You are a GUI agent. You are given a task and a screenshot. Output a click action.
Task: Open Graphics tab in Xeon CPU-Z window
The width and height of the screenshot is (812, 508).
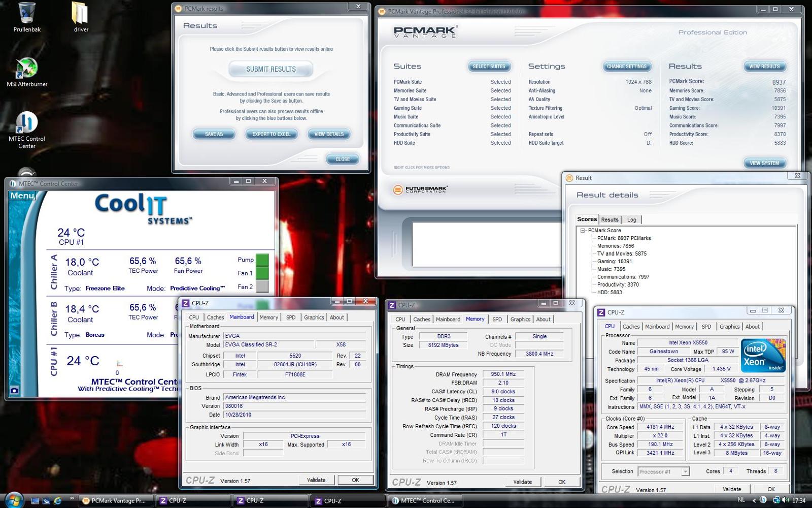tap(729, 327)
